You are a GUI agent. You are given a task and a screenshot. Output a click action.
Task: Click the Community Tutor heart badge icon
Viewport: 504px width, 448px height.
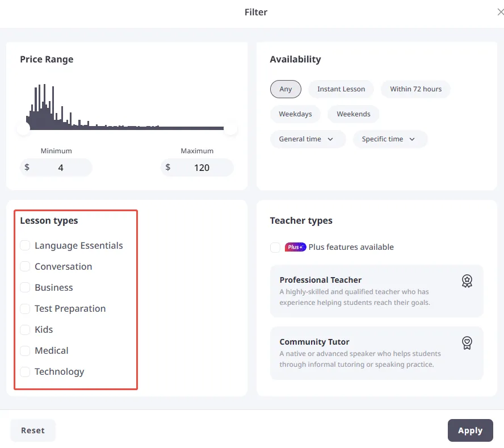(467, 343)
